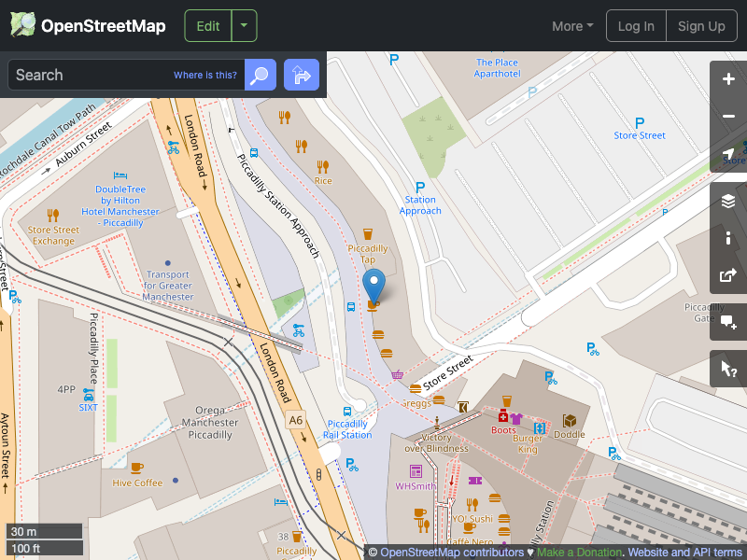The height and width of the screenshot is (560, 747).
Task: Zoom in with the plus control
Action: coord(728,79)
